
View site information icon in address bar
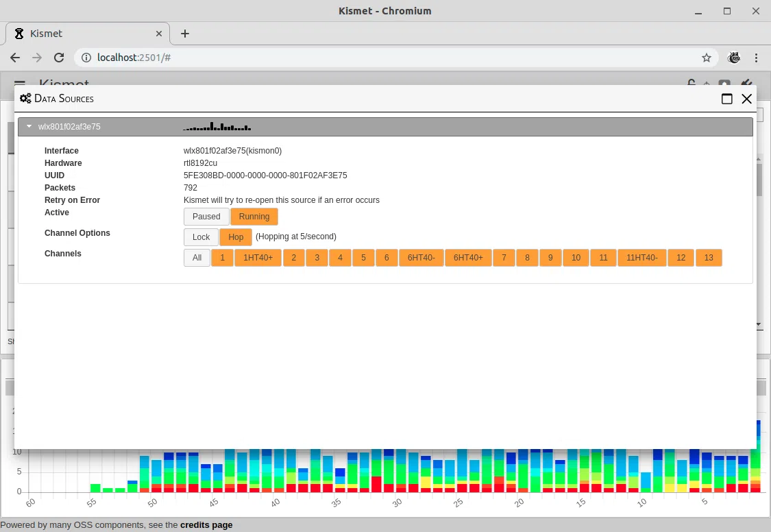pyautogui.click(x=86, y=58)
